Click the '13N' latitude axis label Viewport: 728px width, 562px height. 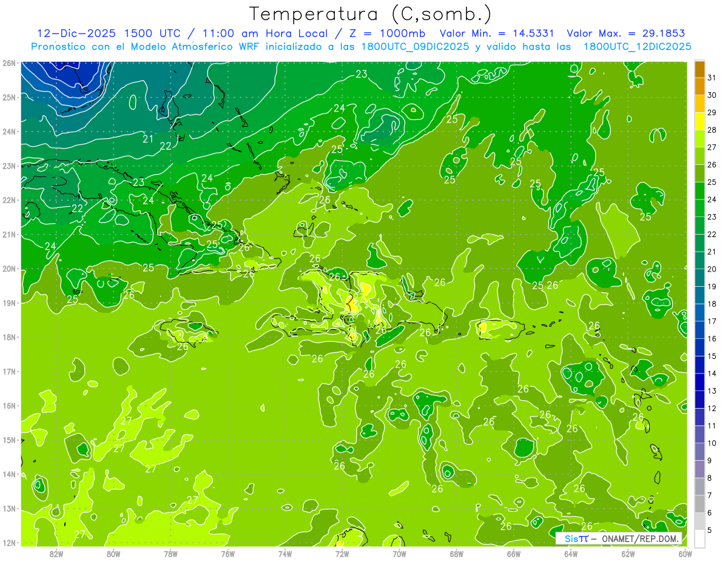[x=9, y=508]
